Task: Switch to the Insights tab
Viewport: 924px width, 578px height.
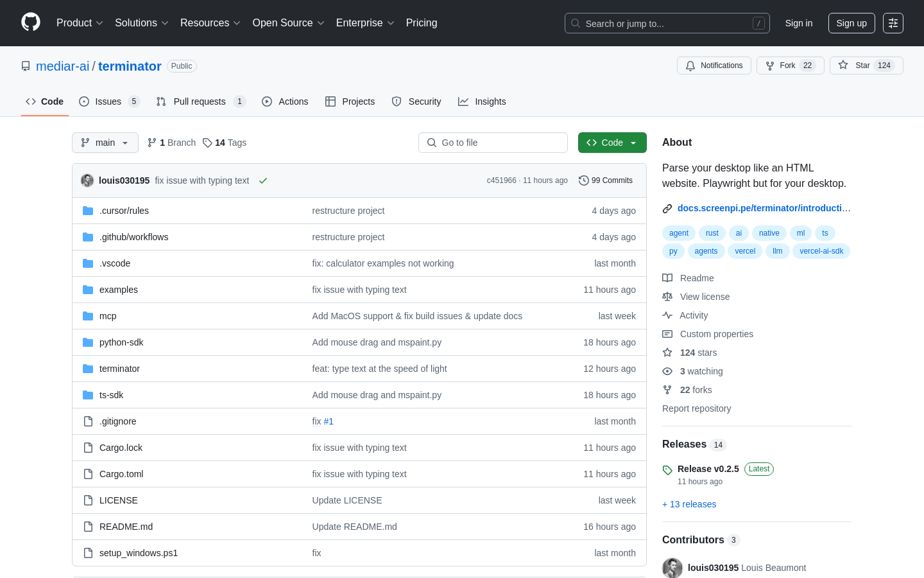Action: click(482, 101)
